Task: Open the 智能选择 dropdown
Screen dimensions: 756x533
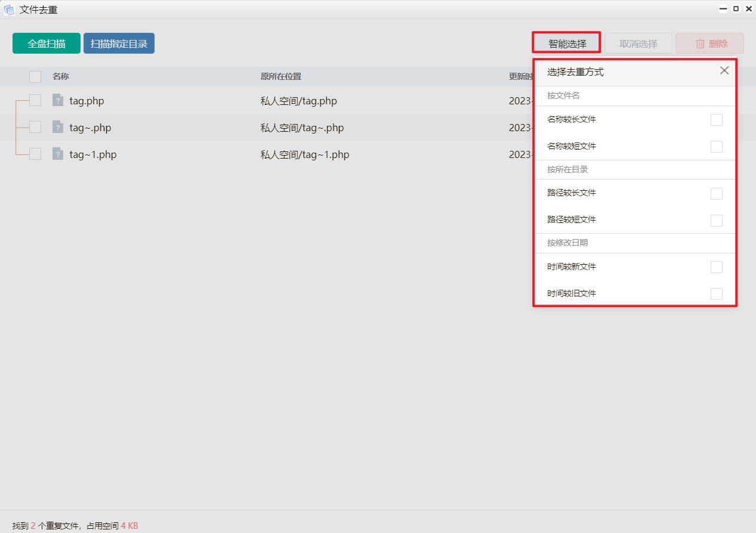Action: 567,44
